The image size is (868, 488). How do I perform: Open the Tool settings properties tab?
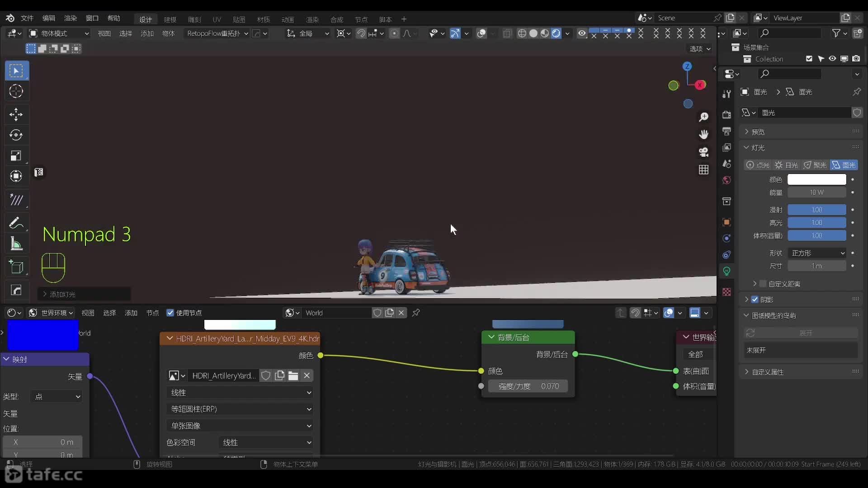pos(726,94)
